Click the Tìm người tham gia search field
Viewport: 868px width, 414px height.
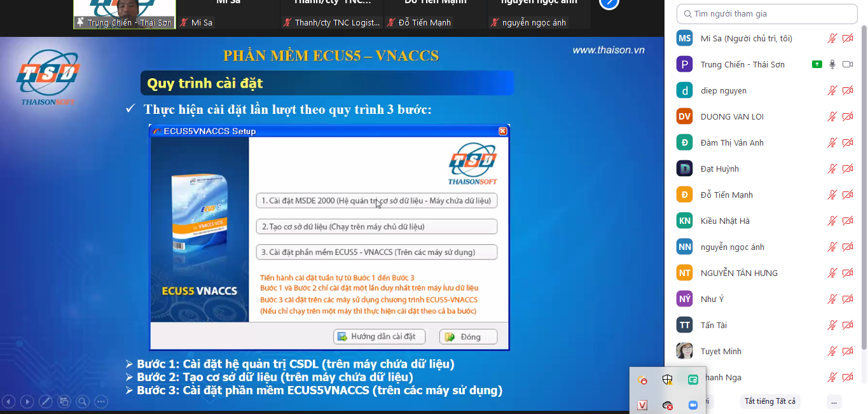point(767,13)
